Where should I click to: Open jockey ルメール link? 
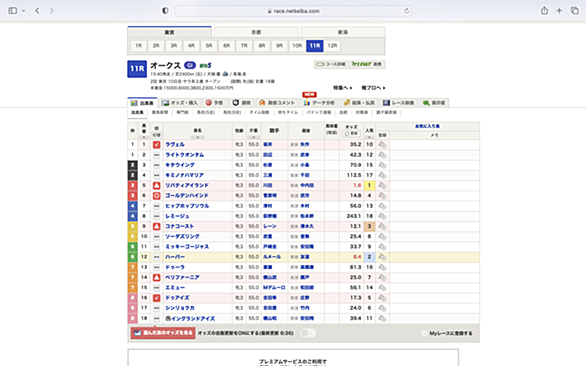pyautogui.click(x=272, y=257)
